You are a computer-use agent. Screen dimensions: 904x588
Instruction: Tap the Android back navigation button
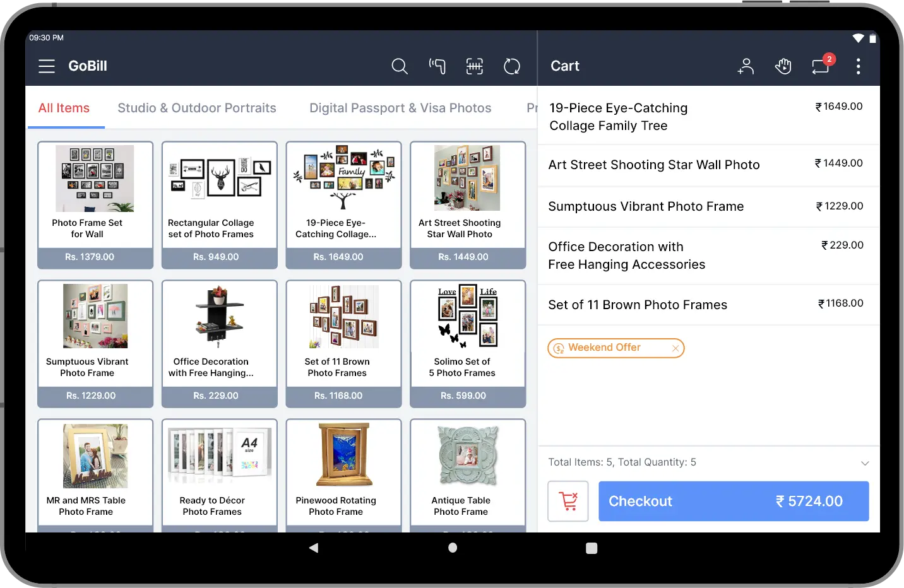tap(314, 548)
